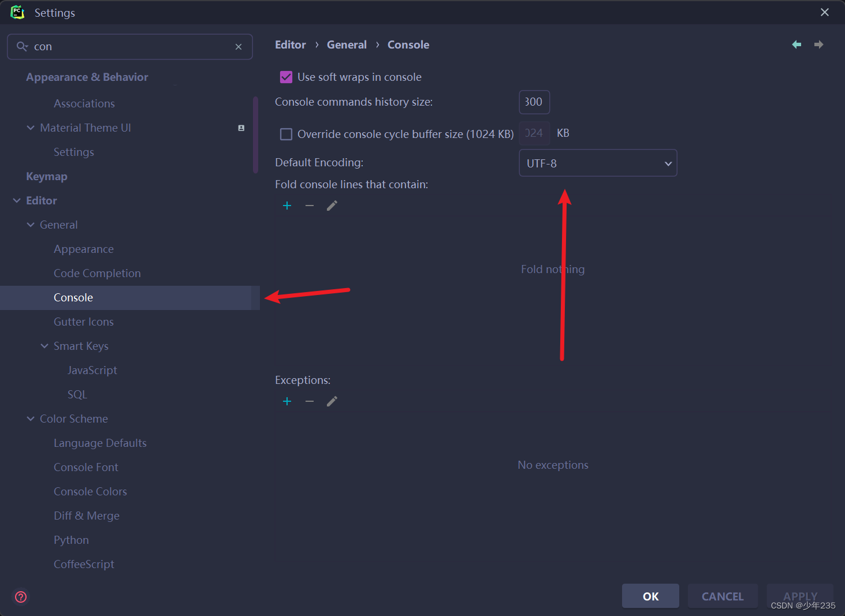
Task: Open the Gutter Icons settings page
Action: click(84, 322)
